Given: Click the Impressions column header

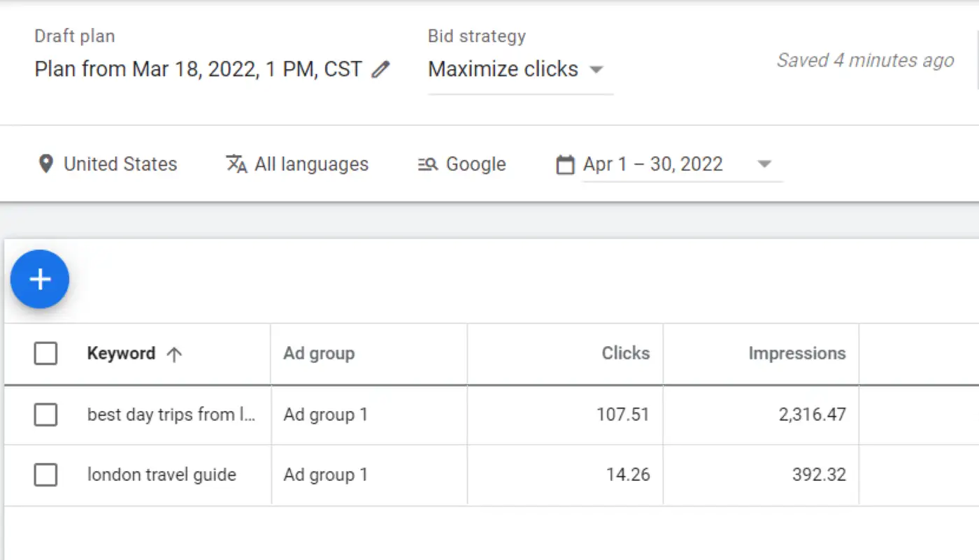Looking at the screenshot, I should click(x=797, y=354).
